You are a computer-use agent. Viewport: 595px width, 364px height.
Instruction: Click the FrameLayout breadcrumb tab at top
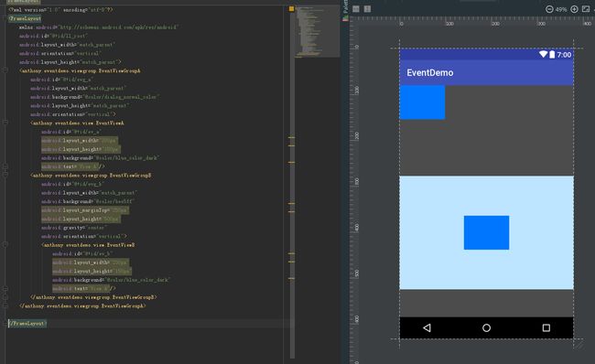point(24,2)
